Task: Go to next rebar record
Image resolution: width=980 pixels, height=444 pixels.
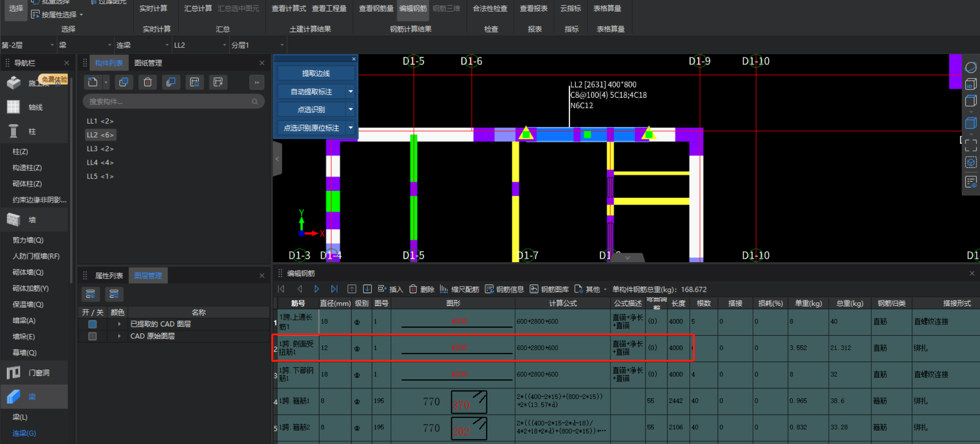Action: [316, 289]
